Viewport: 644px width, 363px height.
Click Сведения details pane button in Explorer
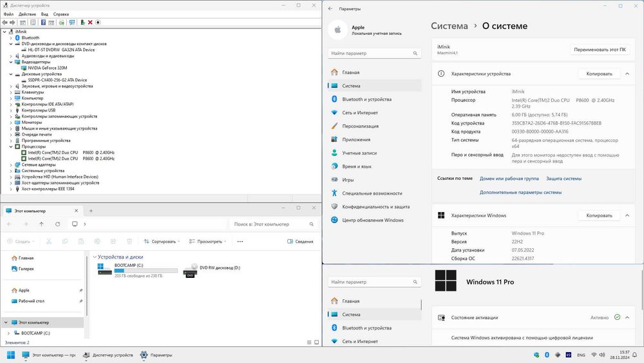coord(300,241)
